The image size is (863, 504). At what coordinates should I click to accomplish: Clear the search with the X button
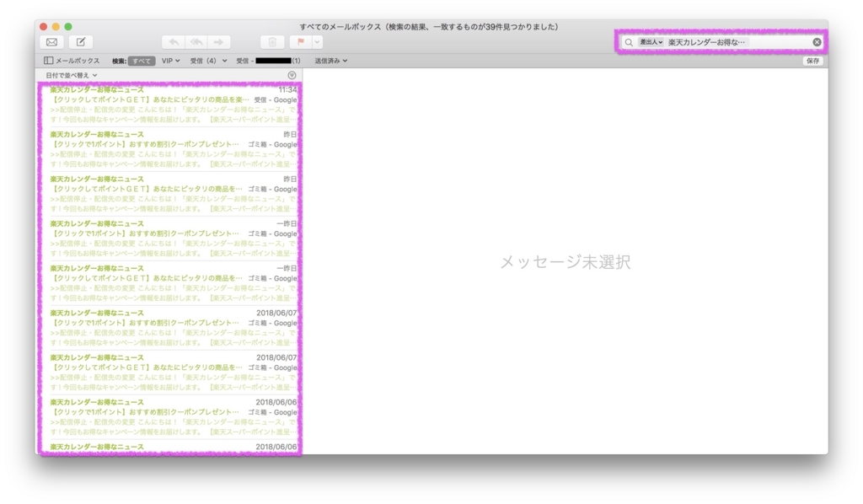click(x=815, y=40)
